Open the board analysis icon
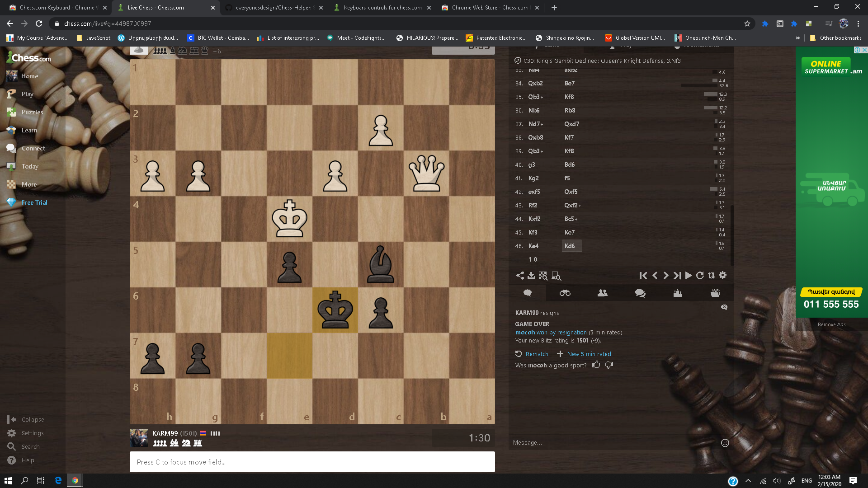Screen dimensions: 868x488 tap(543, 276)
